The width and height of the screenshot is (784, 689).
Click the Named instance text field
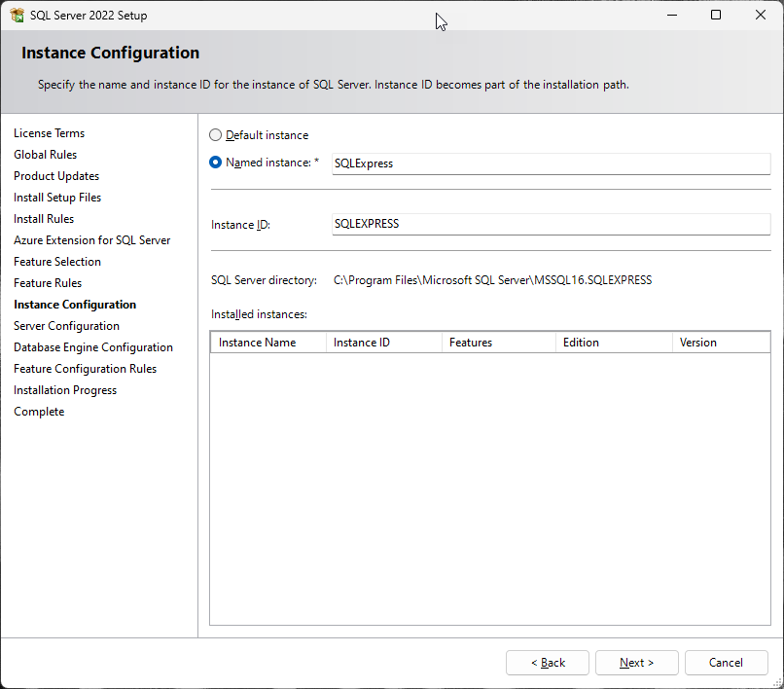point(551,163)
